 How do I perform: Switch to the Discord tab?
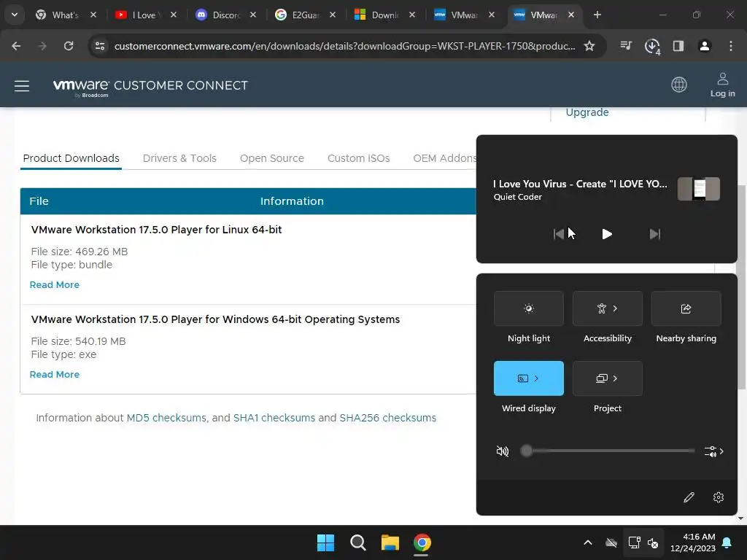point(224,15)
